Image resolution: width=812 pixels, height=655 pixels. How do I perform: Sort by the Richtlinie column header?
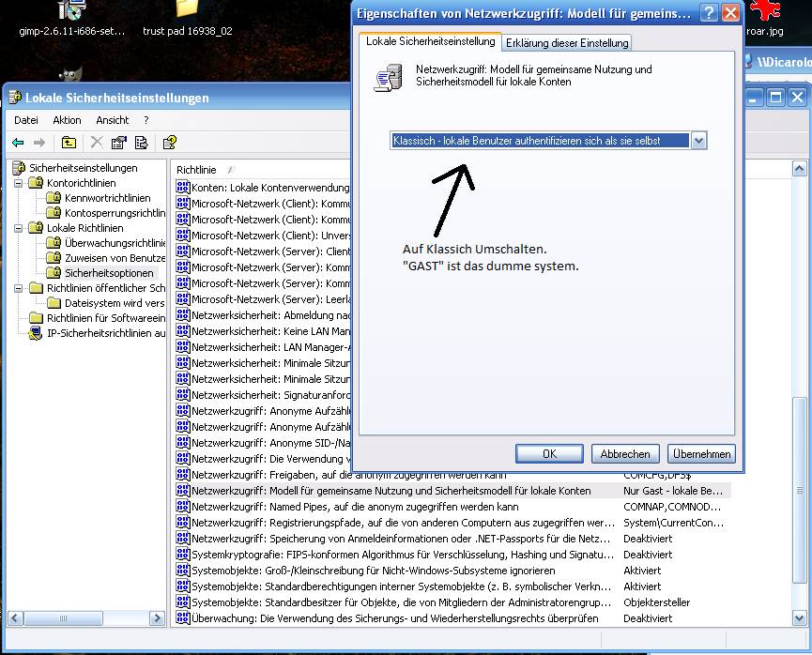click(x=202, y=170)
